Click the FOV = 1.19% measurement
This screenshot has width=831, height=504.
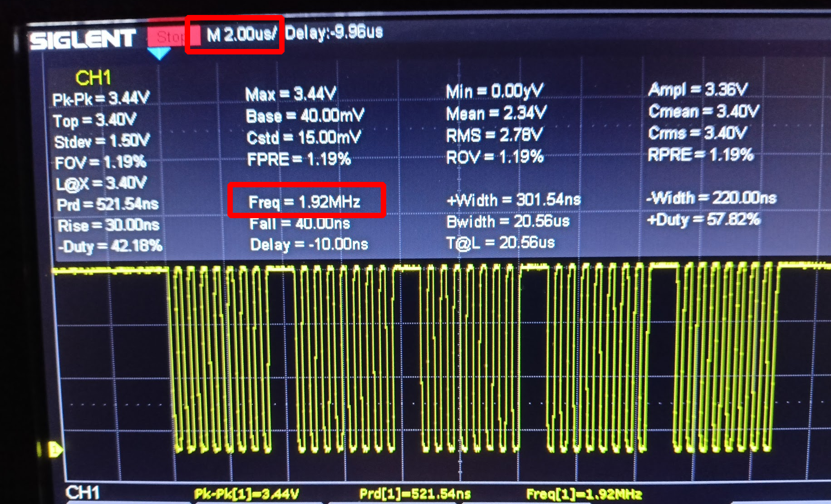pyautogui.click(x=100, y=162)
